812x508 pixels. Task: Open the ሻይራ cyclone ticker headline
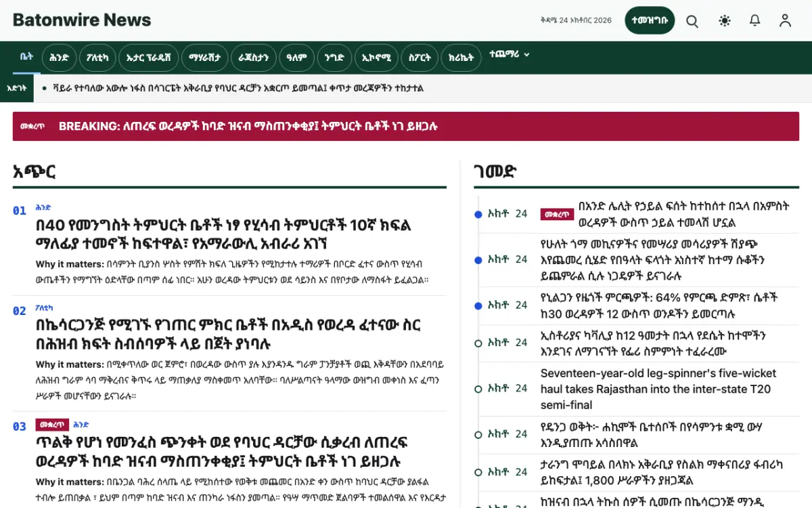click(238, 89)
